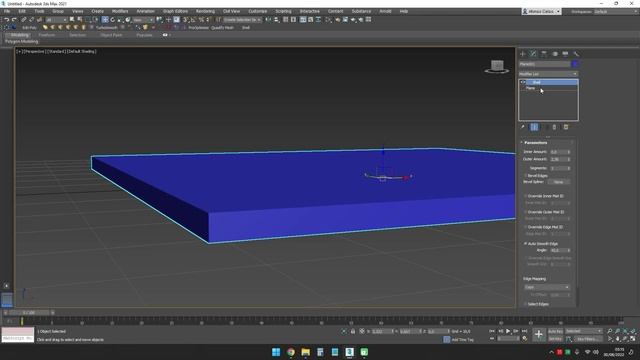The height and width of the screenshot is (360, 640).
Task: Go to the start frame
Action: pyautogui.click(x=492, y=331)
